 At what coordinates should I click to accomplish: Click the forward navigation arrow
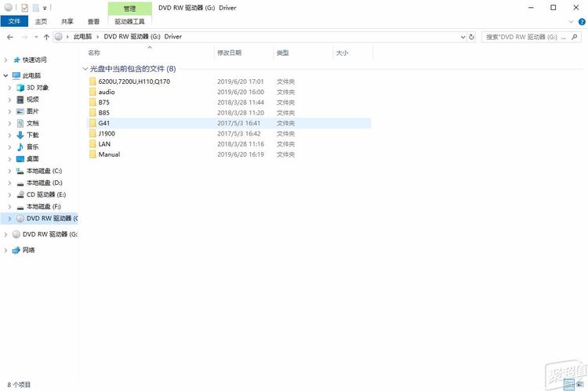[24, 37]
